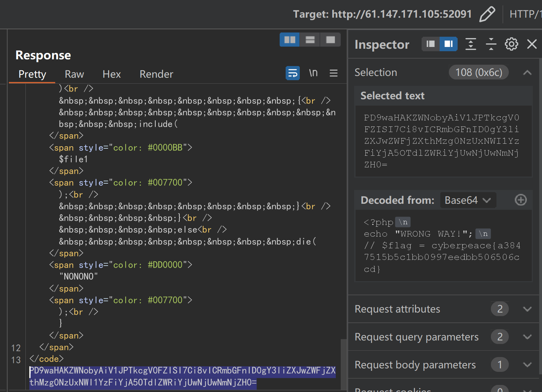
Task: Expand all Inspector sections
Action: (x=471, y=44)
